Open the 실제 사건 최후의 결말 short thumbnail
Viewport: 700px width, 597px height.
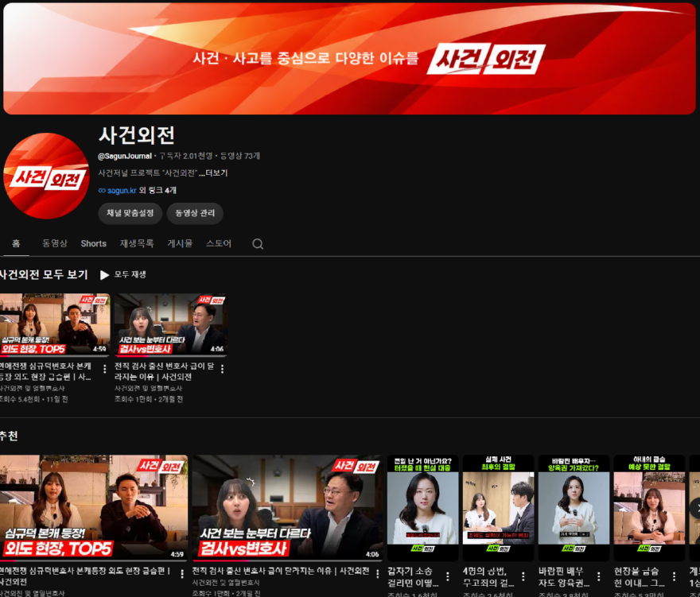coord(498,508)
